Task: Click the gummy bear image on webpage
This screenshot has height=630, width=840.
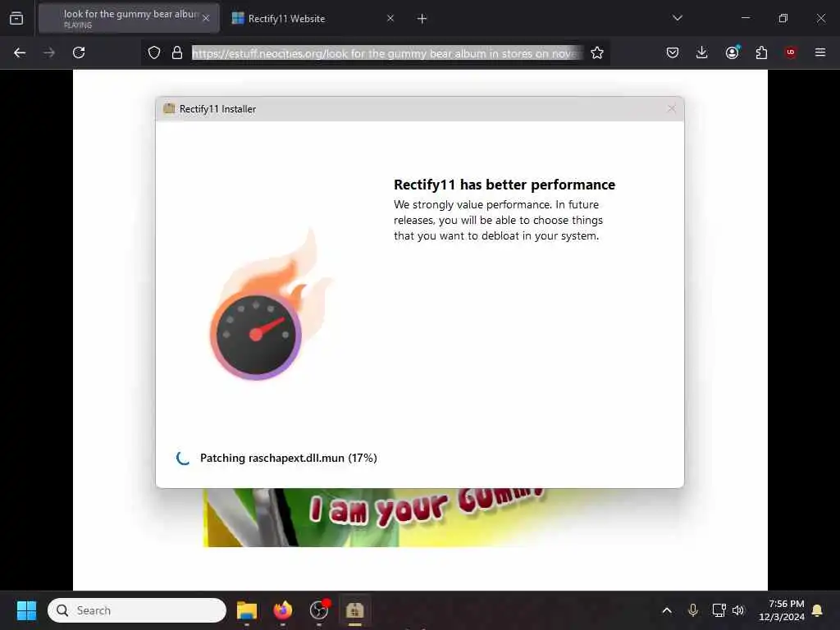Action: (x=375, y=518)
